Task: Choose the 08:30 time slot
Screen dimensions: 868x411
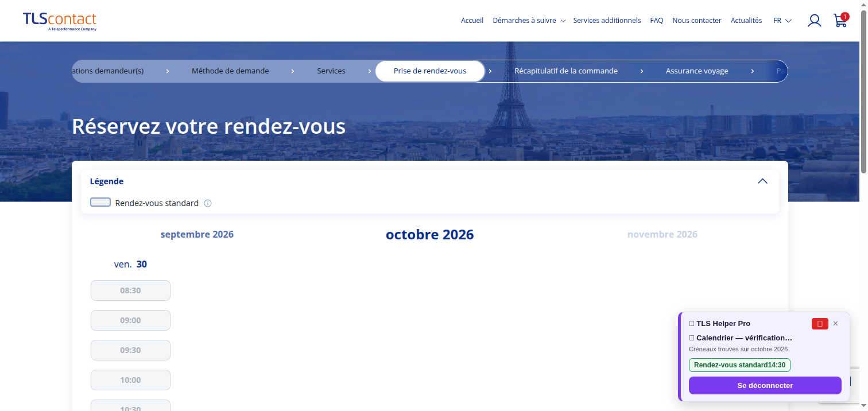Action: (130, 290)
